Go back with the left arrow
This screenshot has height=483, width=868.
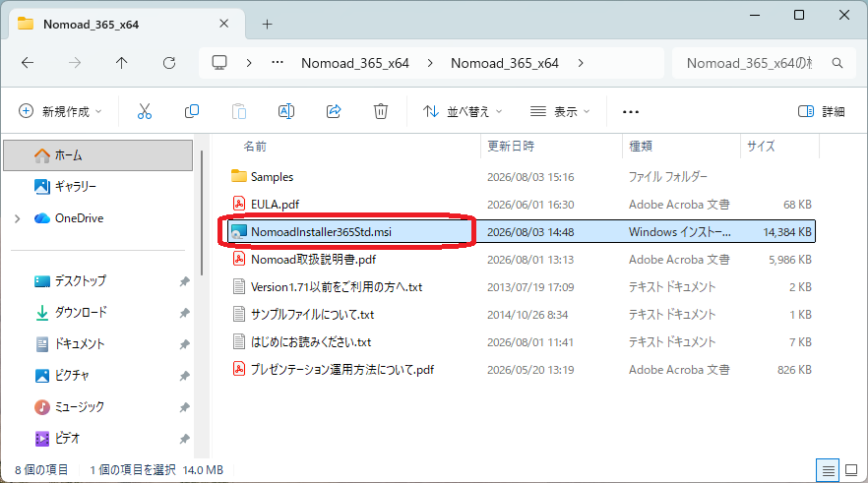[x=28, y=63]
